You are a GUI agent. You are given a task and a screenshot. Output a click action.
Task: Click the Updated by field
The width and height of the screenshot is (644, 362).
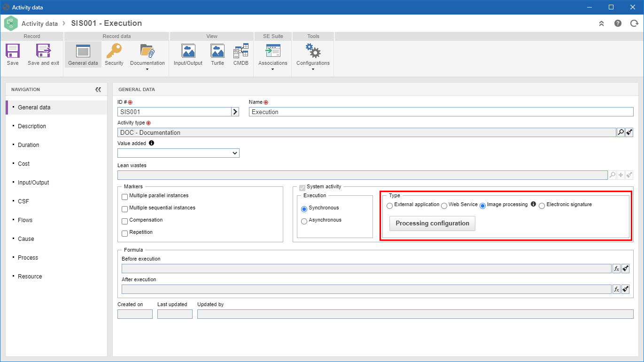pyautogui.click(x=415, y=314)
